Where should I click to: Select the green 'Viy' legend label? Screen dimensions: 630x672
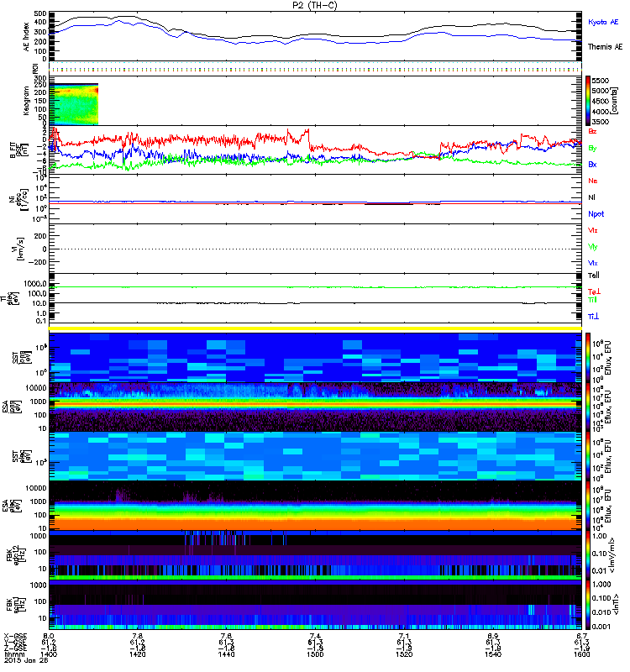(593, 247)
